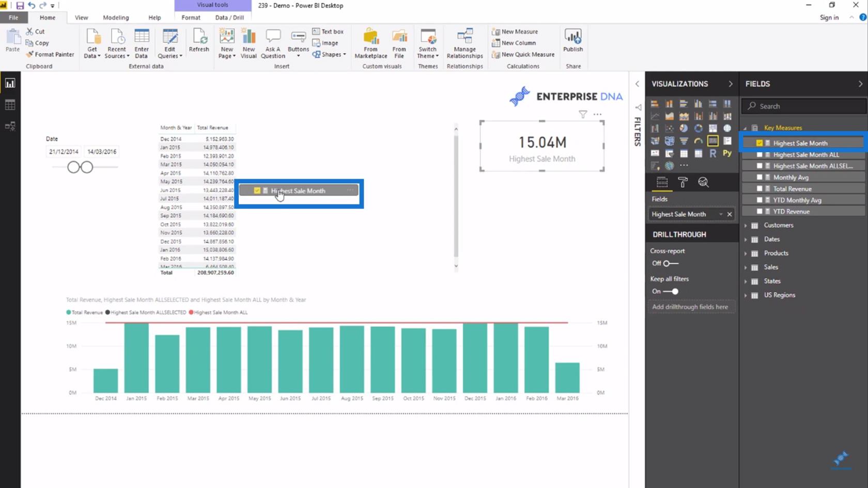Collapse the Fields pane chevron

pos(860,84)
